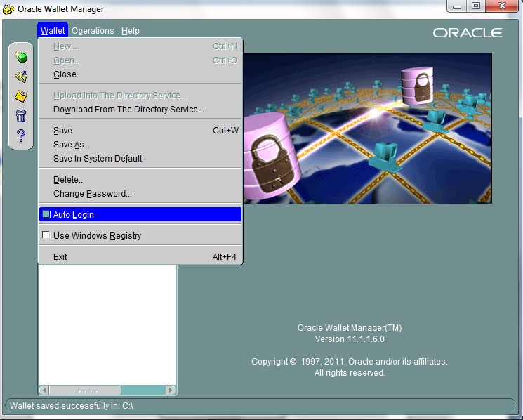
Task: Open the Help menu
Action: pyautogui.click(x=131, y=31)
